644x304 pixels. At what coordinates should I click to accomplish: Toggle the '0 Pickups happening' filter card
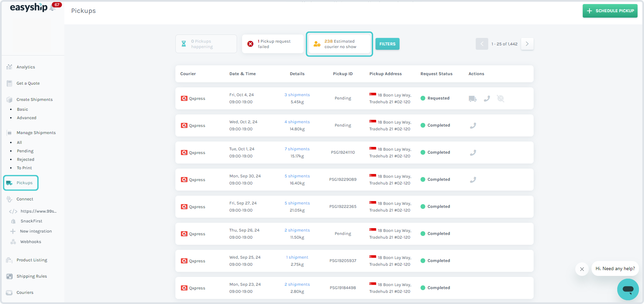[x=206, y=44]
